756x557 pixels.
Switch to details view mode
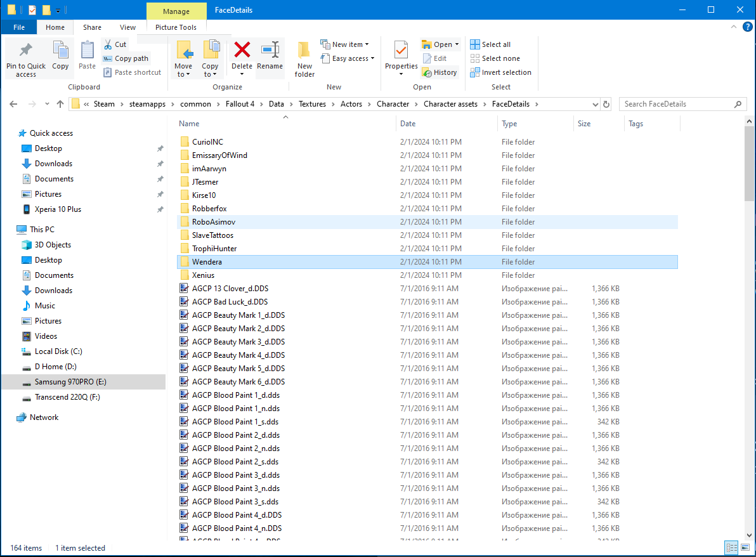[731, 547]
